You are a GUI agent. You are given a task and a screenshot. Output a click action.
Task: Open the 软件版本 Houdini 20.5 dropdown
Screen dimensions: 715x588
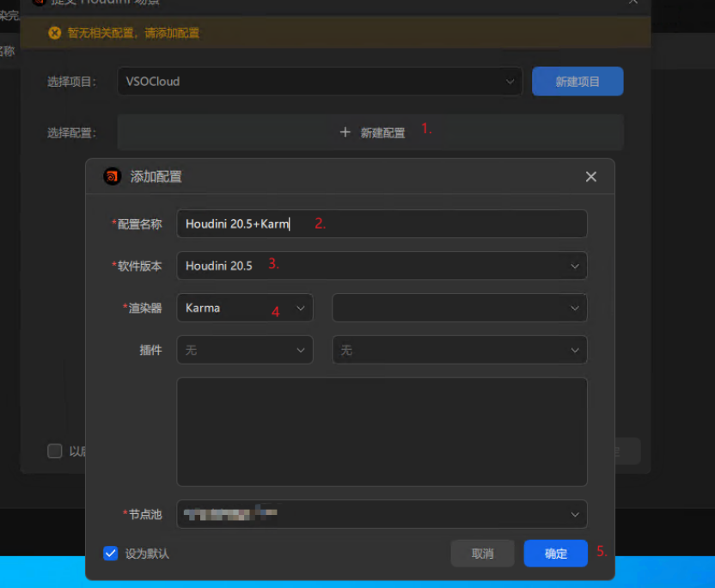pyautogui.click(x=382, y=266)
